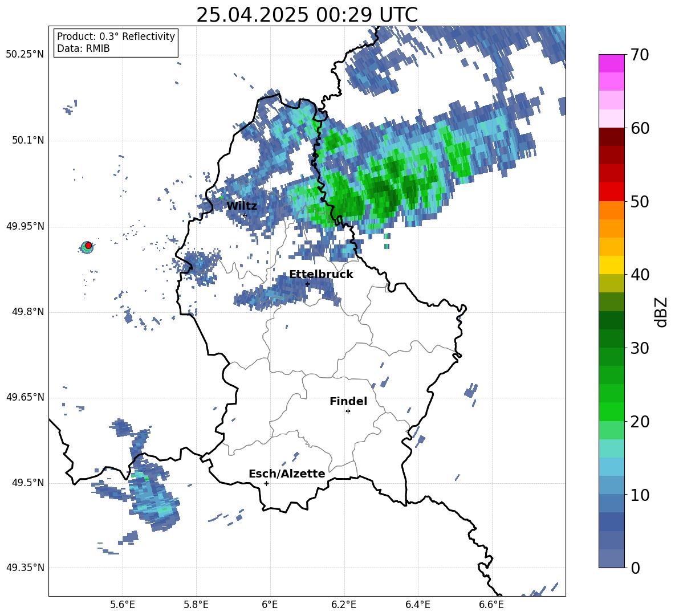675x616 pixels.
Task: Click the Esch/Alzette station cross marker
Action: (x=266, y=483)
